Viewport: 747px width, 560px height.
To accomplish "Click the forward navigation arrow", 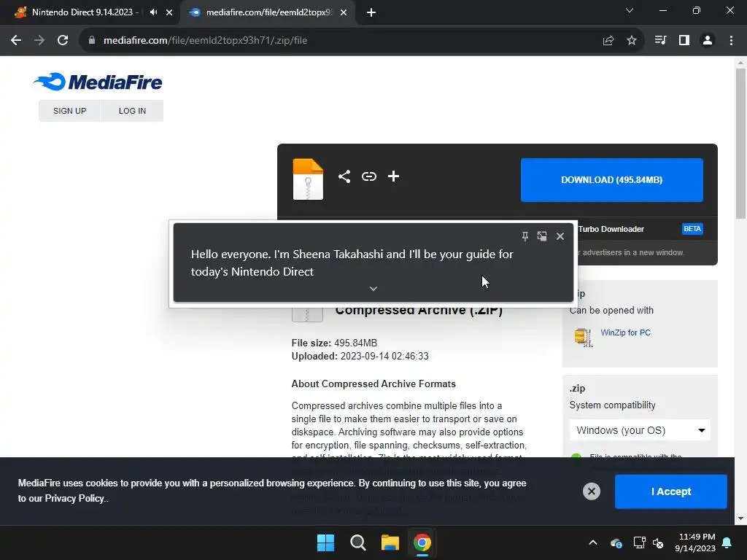I will point(39,41).
